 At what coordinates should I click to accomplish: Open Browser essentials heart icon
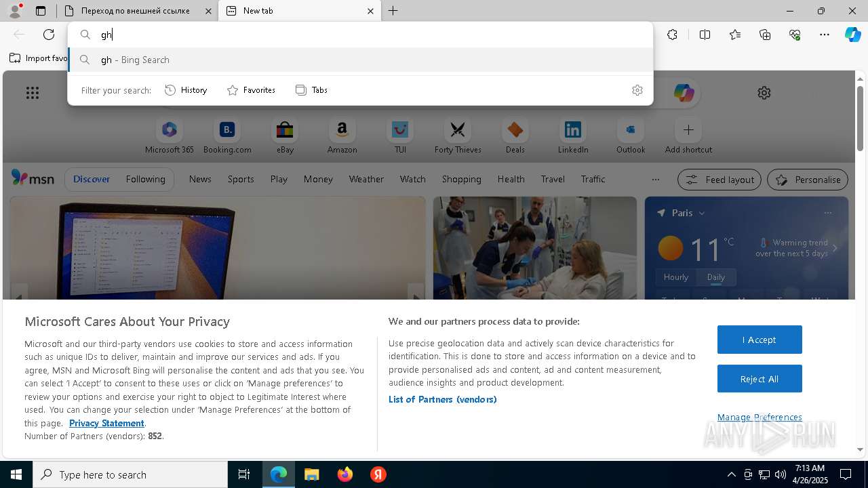click(x=795, y=35)
